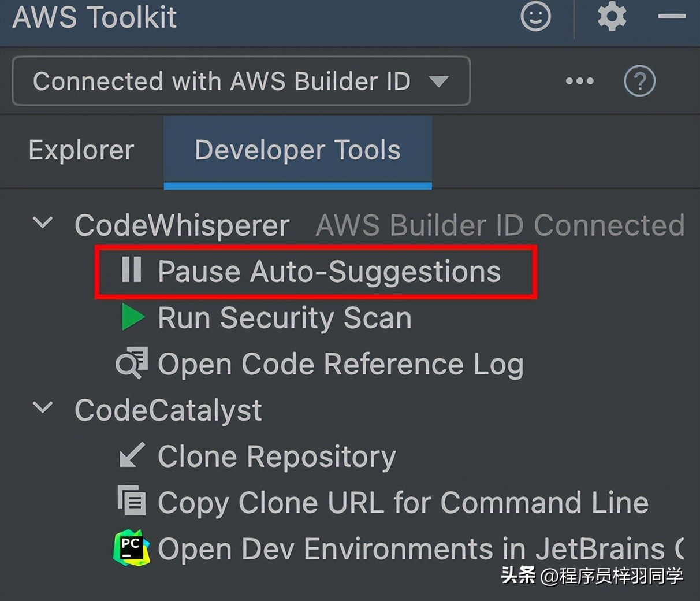Click the smiley feedback icon
The height and width of the screenshot is (601, 700).
(x=535, y=17)
